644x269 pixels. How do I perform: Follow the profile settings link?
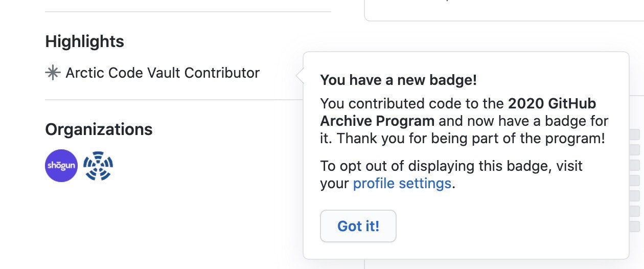click(x=402, y=183)
